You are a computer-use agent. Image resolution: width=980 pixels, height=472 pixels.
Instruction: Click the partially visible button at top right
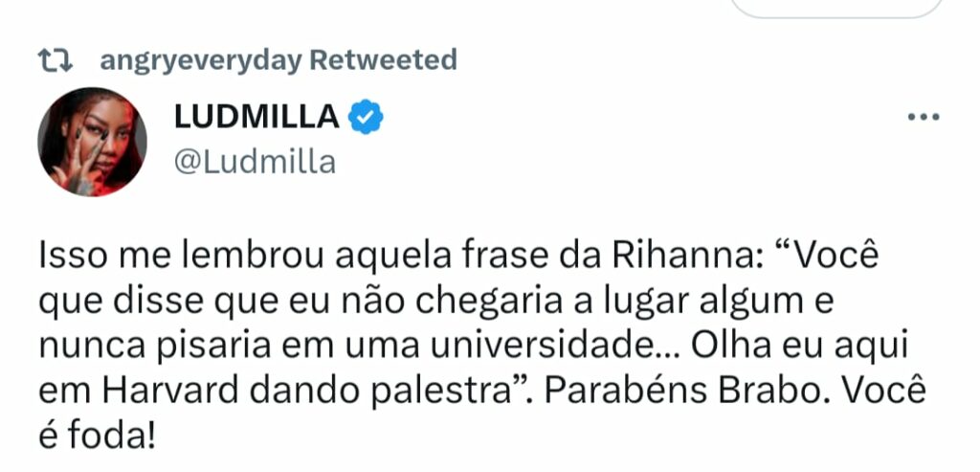pos(835,6)
